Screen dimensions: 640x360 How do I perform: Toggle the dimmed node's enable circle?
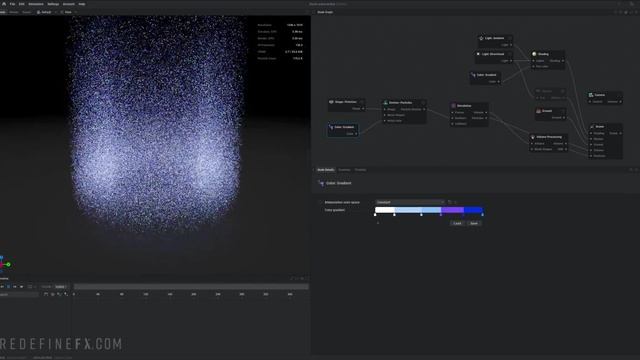coord(562,91)
